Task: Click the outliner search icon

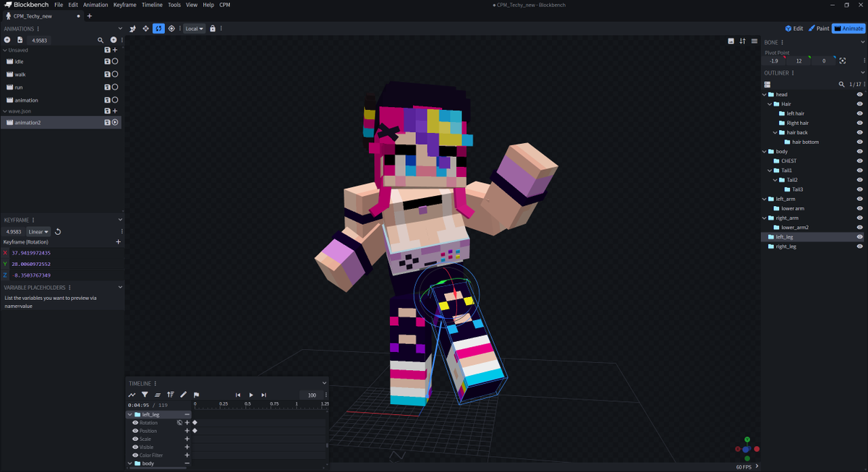Action: pos(841,85)
